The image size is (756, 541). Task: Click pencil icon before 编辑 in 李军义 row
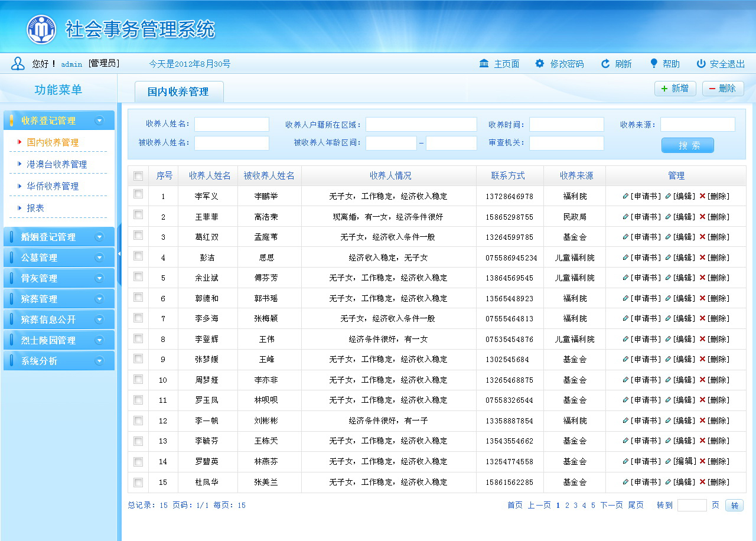click(669, 196)
